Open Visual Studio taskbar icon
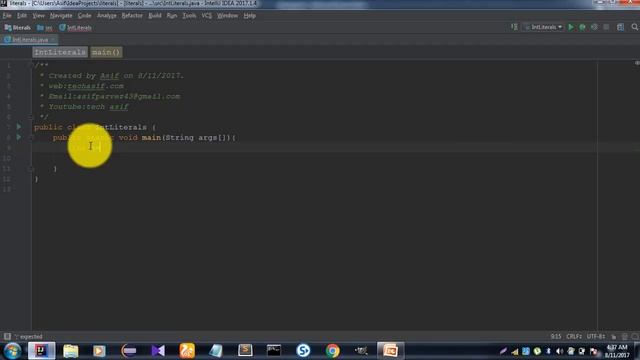The width and height of the screenshot is (640, 360). tap(158, 351)
